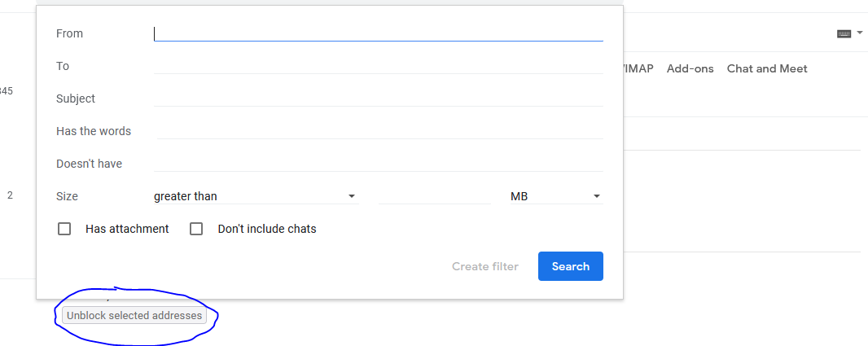
Task: Click the sidebar count showing 2
Action: 10,195
